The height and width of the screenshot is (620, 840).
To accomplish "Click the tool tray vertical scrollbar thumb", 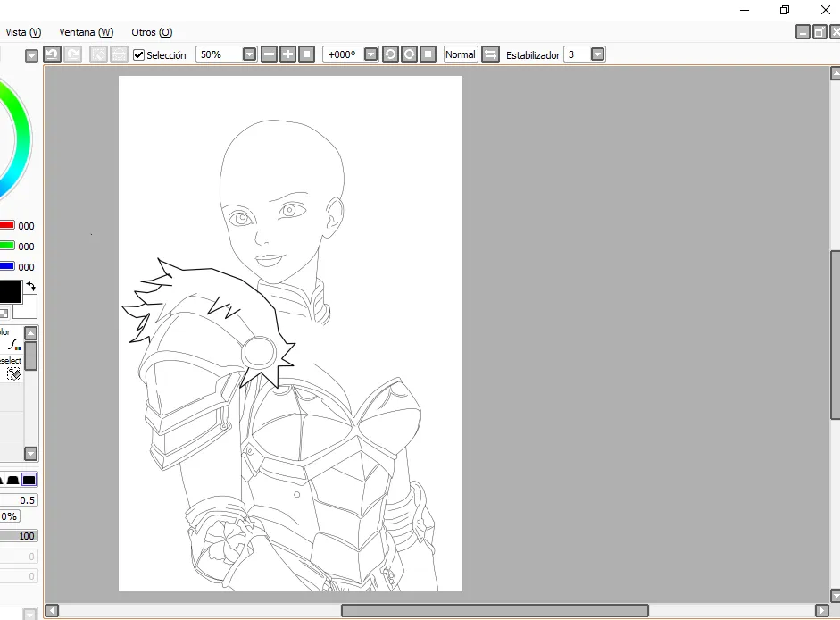I will click(x=31, y=356).
